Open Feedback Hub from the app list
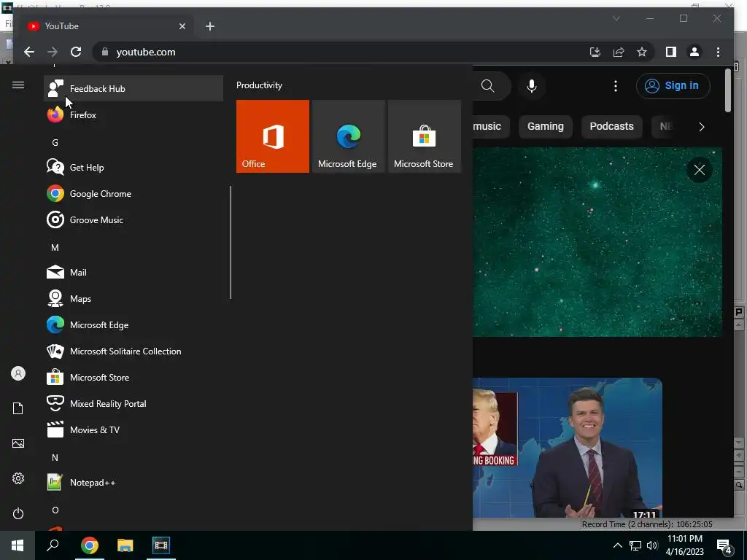747x560 pixels. point(133,88)
